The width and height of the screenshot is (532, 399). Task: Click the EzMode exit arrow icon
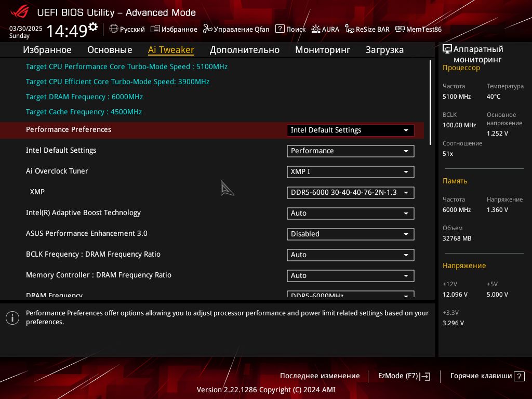click(x=425, y=376)
